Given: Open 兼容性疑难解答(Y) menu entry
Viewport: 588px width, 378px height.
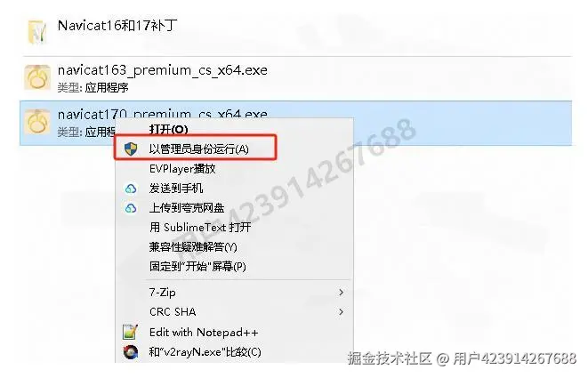Looking at the screenshot, I should point(193,246).
